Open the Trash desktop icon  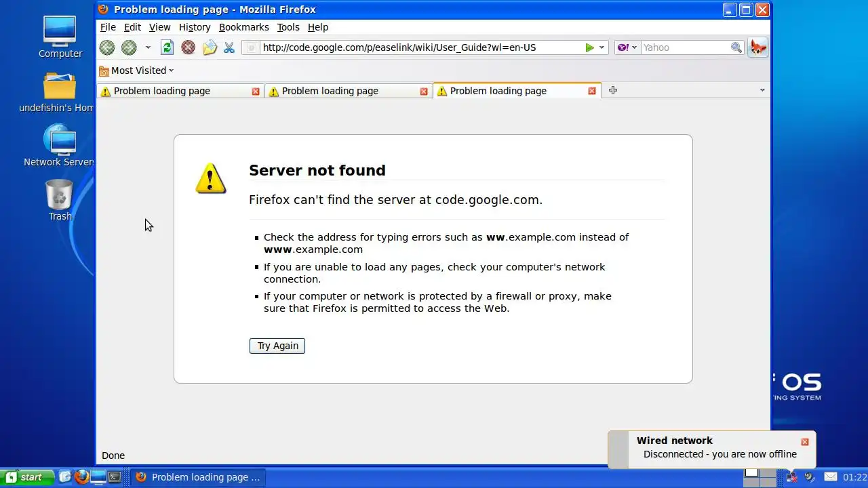60,200
